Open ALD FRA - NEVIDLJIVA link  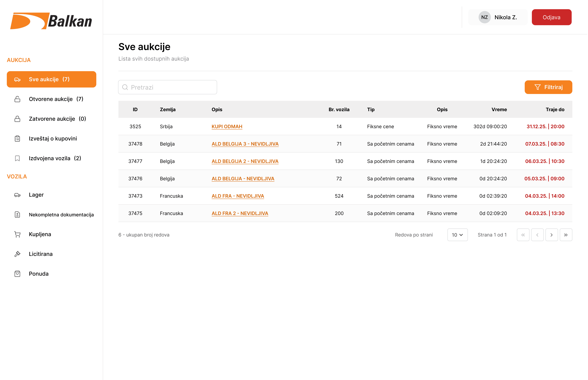click(238, 196)
